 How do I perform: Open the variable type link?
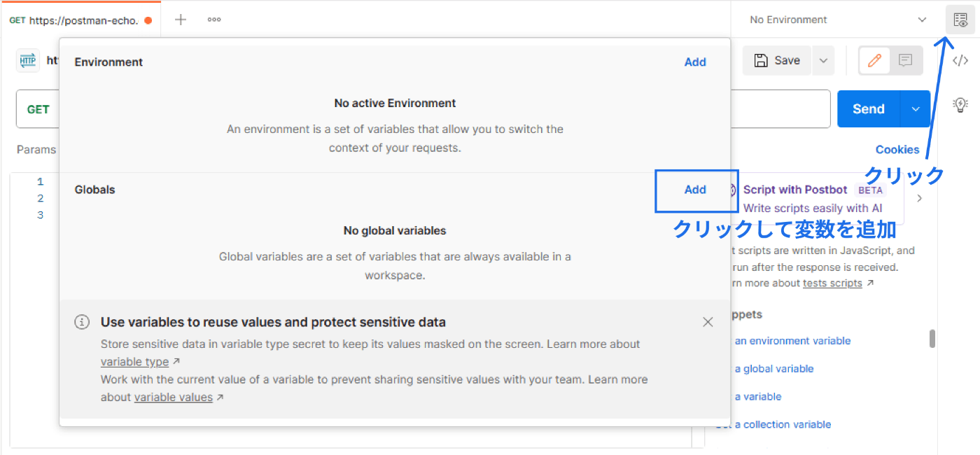pos(134,362)
